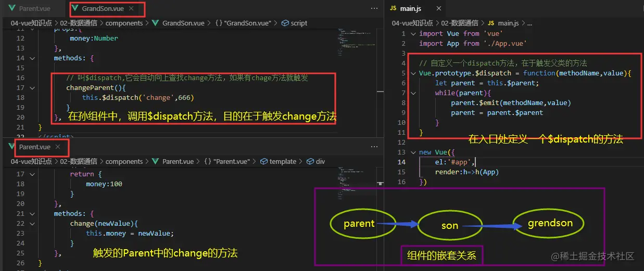
Task: Click the template symbol breadcrumb
Action: 277,161
